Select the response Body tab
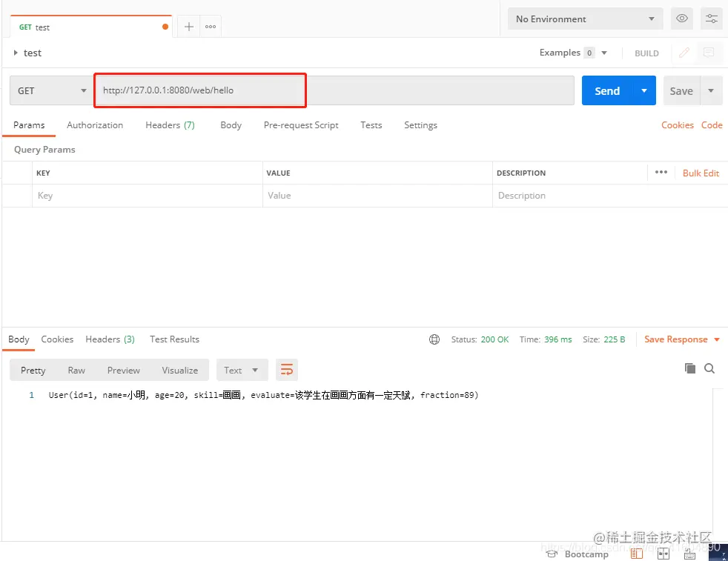728x561 pixels. [x=19, y=339]
